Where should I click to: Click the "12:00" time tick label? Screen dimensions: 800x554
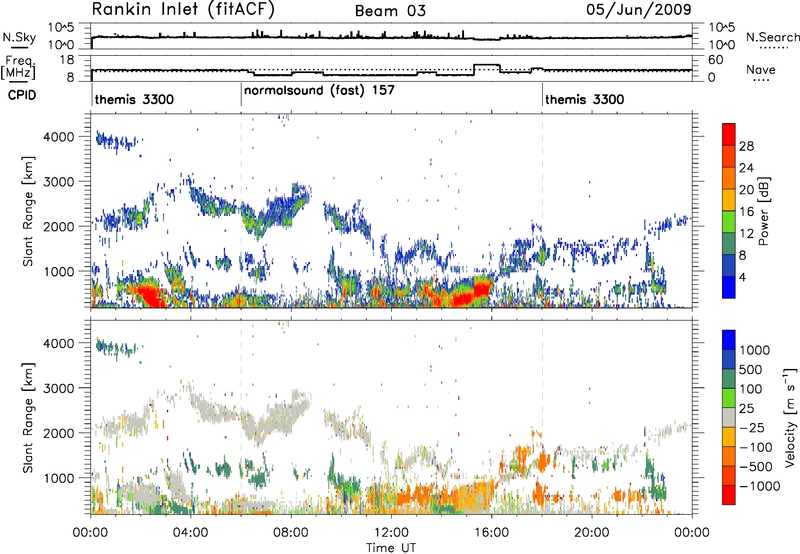pos(391,533)
